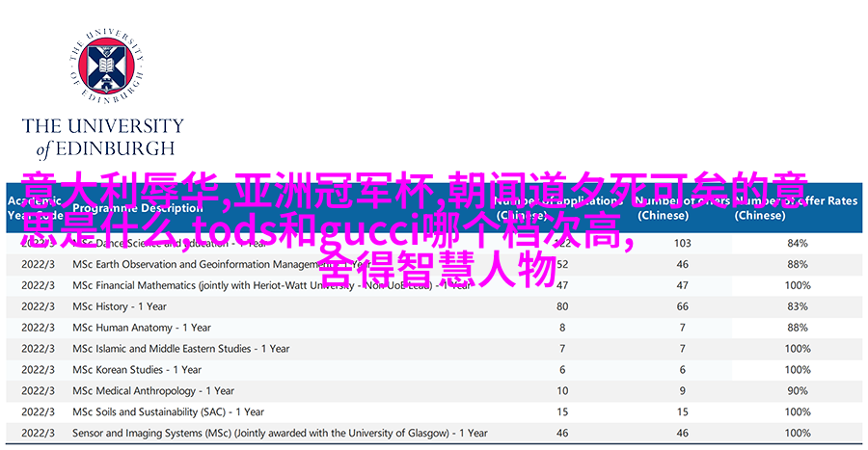Click offers value 46 in Earth Observation row

683,264
